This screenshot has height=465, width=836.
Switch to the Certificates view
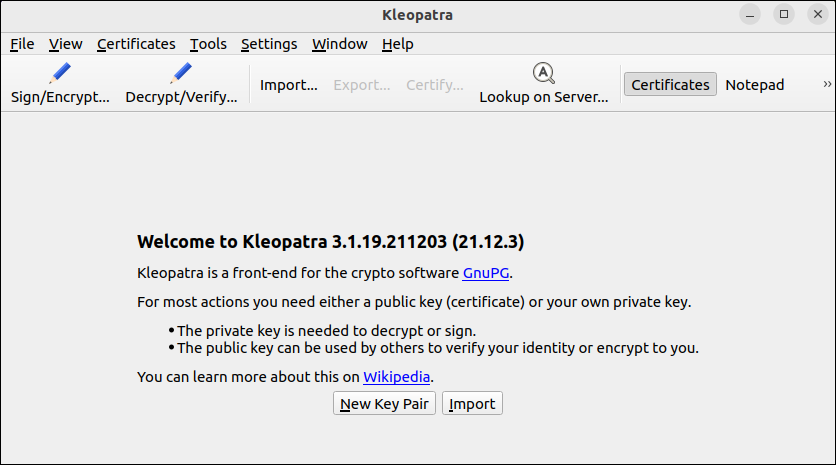click(670, 85)
